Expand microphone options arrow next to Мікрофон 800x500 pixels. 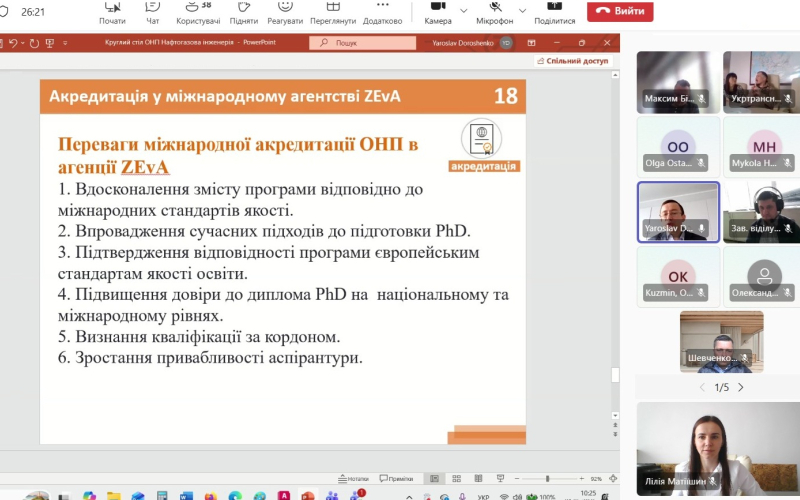(x=522, y=11)
